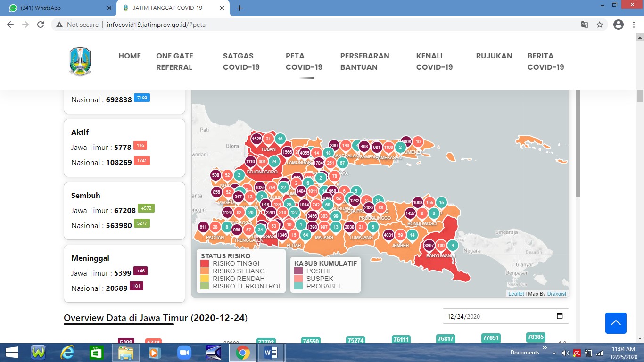The height and width of the screenshot is (362, 644).
Task: Click Surabaya positive marker 17846
Action: click(x=319, y=163)
